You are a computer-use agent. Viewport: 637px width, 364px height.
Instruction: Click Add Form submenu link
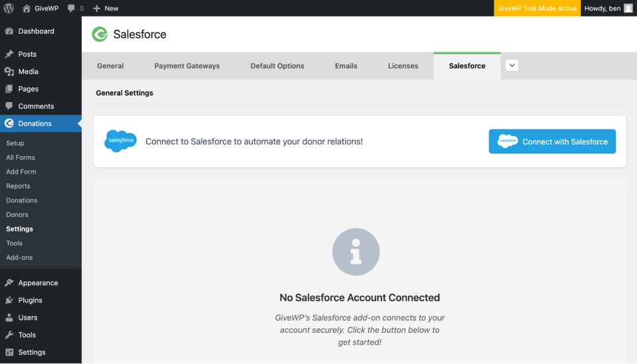tap(21, 172)
